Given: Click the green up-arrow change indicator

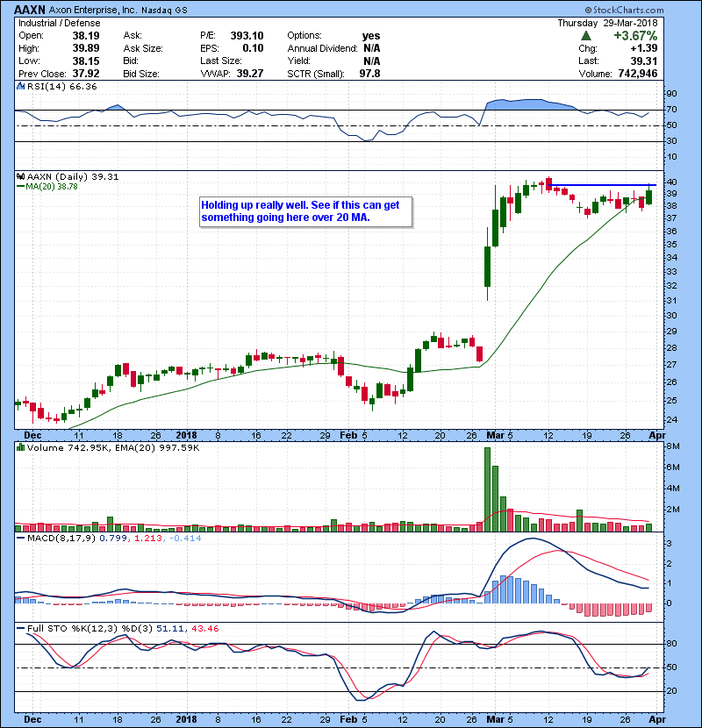Looking at the screenshot, I should tap(586, 36).
